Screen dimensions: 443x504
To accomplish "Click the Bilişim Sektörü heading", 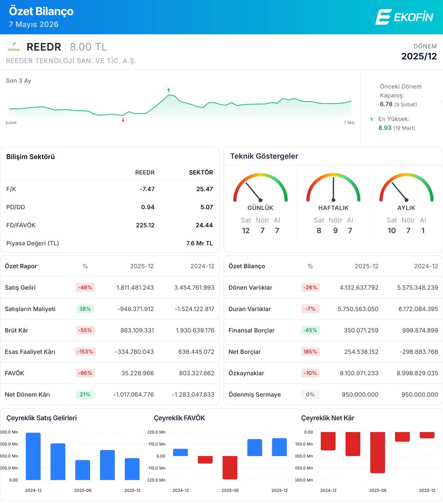I will coord(31,157).
